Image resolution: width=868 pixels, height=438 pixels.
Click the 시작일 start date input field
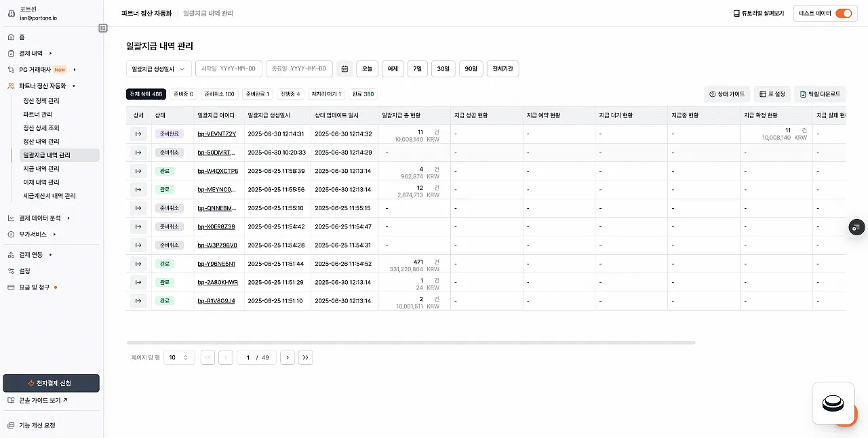point(229,68)
